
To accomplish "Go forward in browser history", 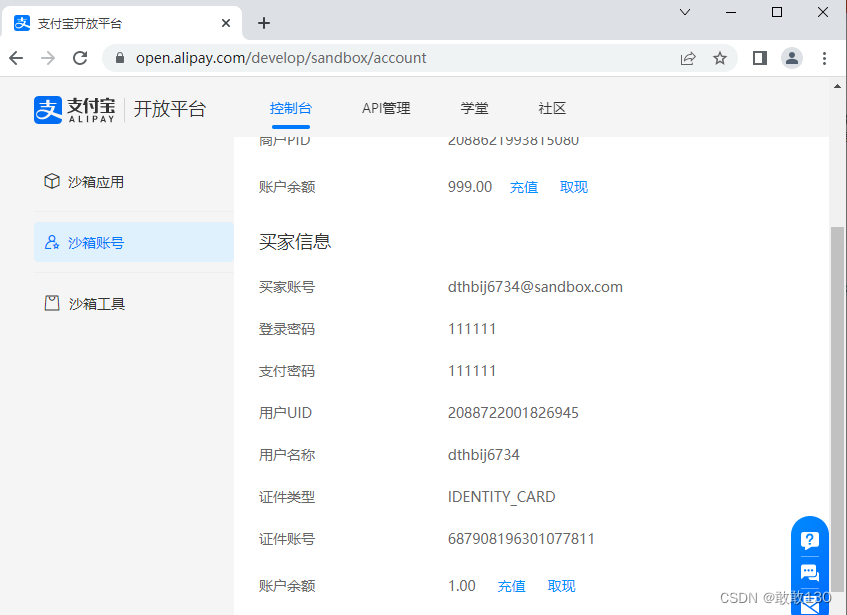I will click(x=48, y=58).
